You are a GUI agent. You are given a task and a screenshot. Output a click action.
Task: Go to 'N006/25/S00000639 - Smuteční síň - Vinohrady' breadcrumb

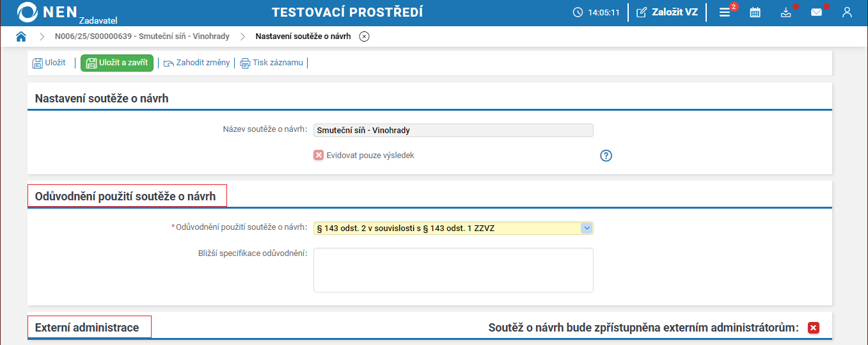(142, 36)
